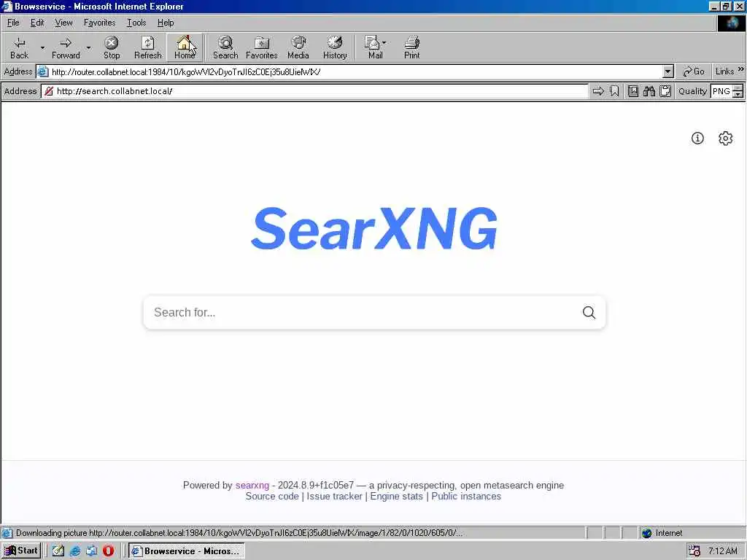This screenshot has height=560, width=747.
Task: Click the crossed-out security icon in Browservice address
Action: pyautogui.click(x=49, y=91)
